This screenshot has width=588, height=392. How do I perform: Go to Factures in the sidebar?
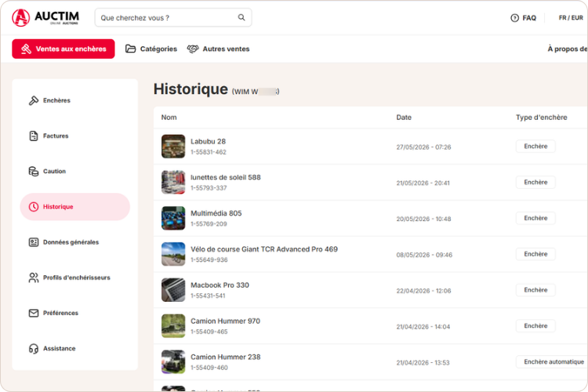[75, 136]
